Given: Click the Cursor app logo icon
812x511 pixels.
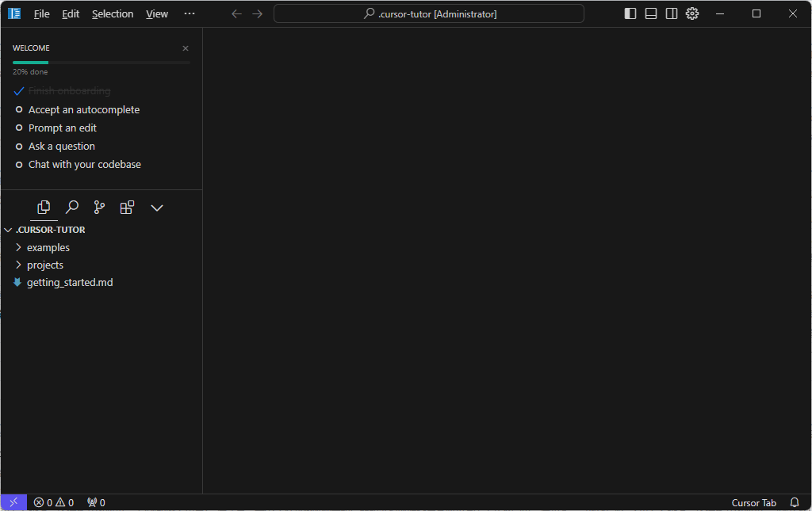Looking at the screenshot, I should 14,13.
